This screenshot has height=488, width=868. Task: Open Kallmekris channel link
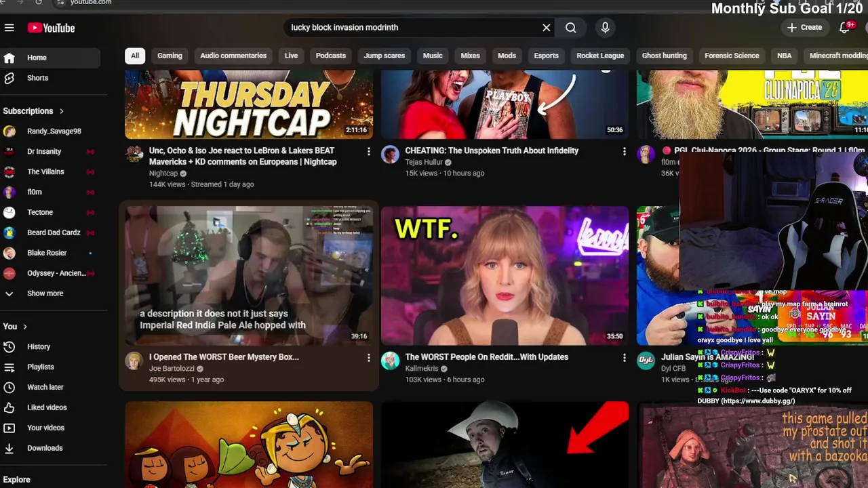tap(422, 369)
